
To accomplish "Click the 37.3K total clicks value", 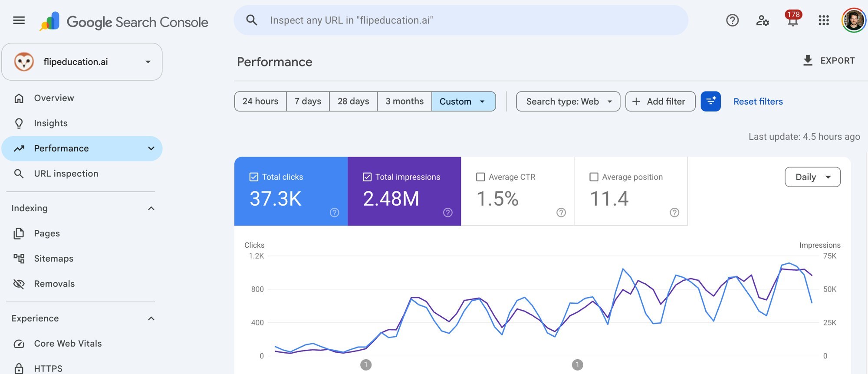I will [x=276, y=199].
